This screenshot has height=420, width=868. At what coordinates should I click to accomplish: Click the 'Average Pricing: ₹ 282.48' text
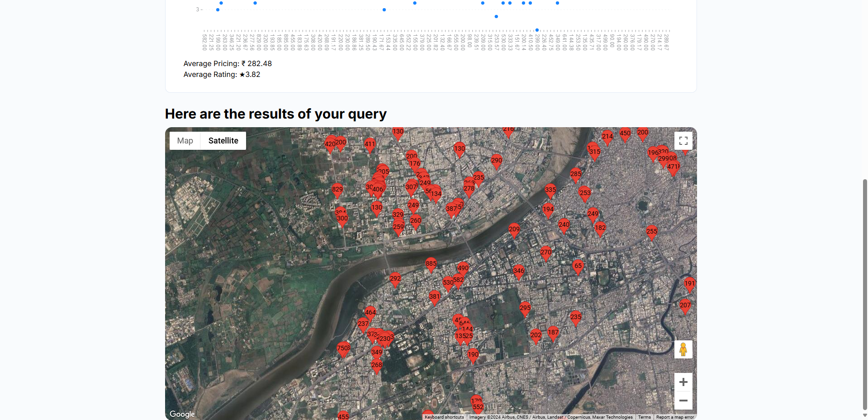pyautogui.click(x=228, y=64)
